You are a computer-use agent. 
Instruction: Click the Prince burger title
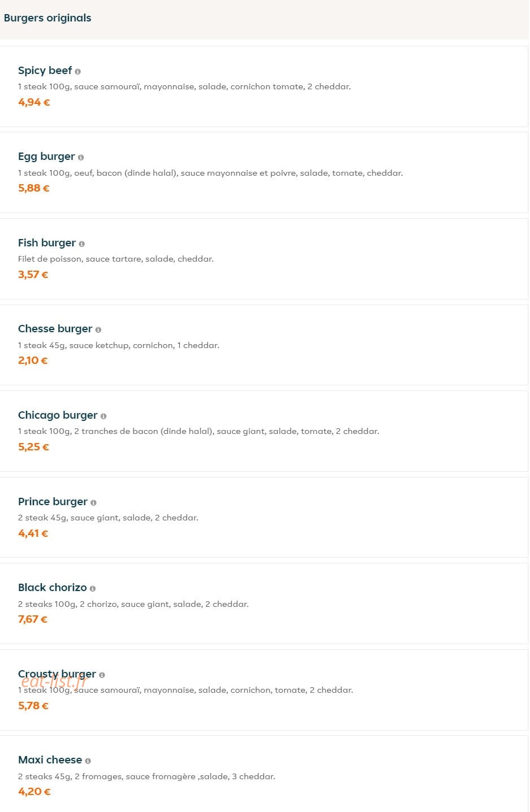(x=53, y=502)
